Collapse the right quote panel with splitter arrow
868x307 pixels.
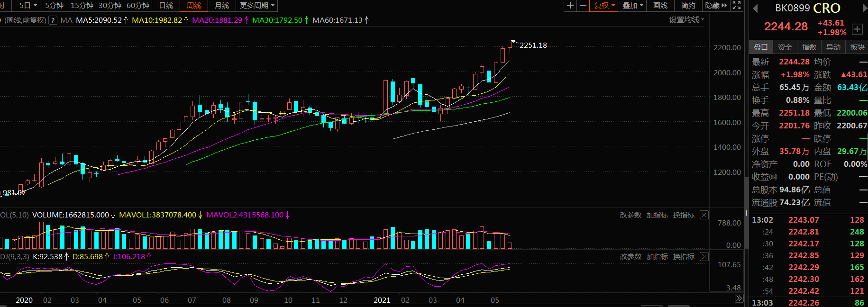[x=746, y=214]
